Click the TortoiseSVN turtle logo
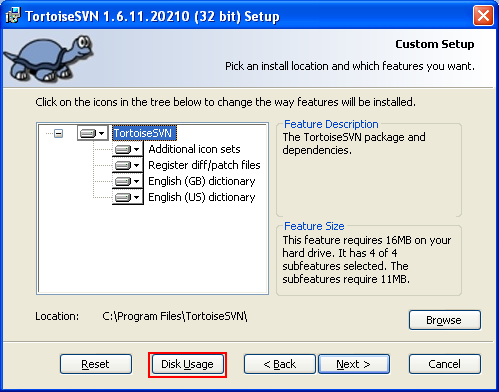Viewport: 499px width, 392px height. [49, 58]
